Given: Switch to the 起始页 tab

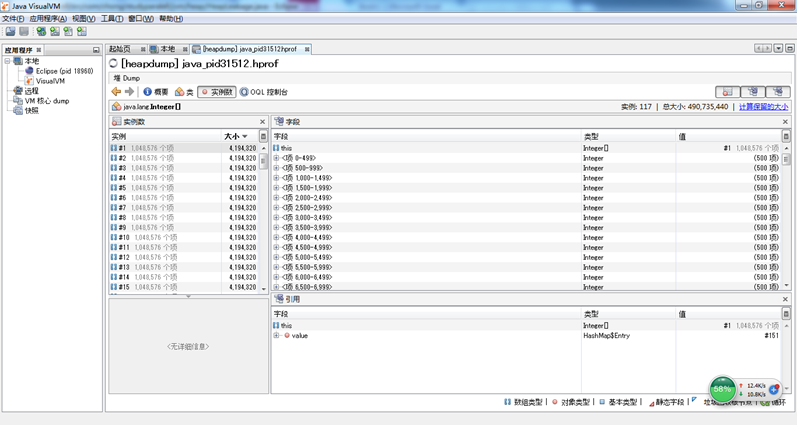Looking at the screenshot, I should pyautogui.click(x=120, y=49).
